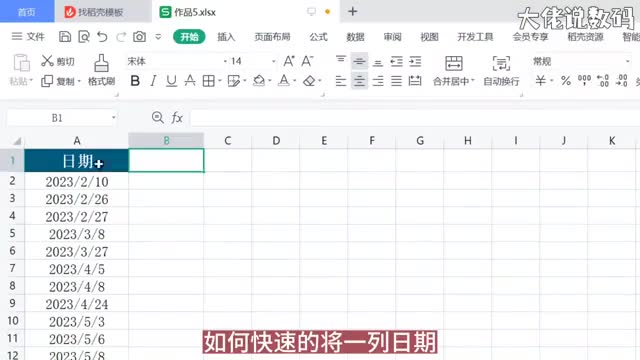Image resolution: width=640 pixels, height=360 pixels.
Task: Decrease font size with A- icon
Action: tap(307, 61)
